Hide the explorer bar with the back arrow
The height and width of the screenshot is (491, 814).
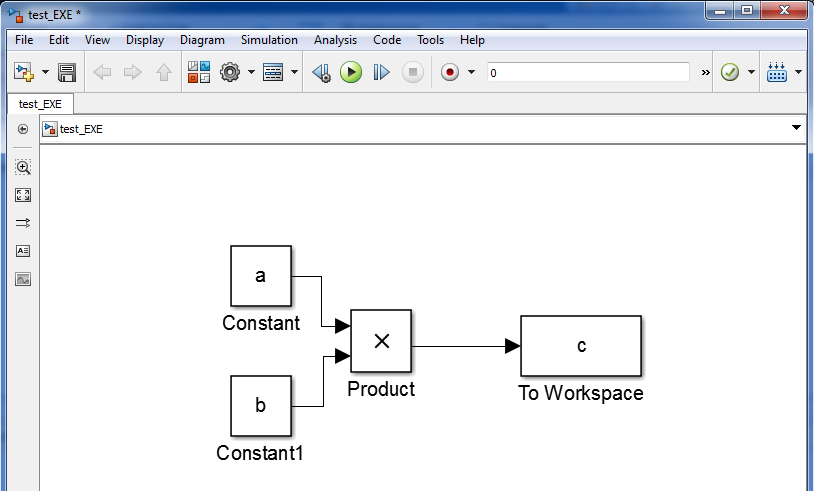[23, 129]
